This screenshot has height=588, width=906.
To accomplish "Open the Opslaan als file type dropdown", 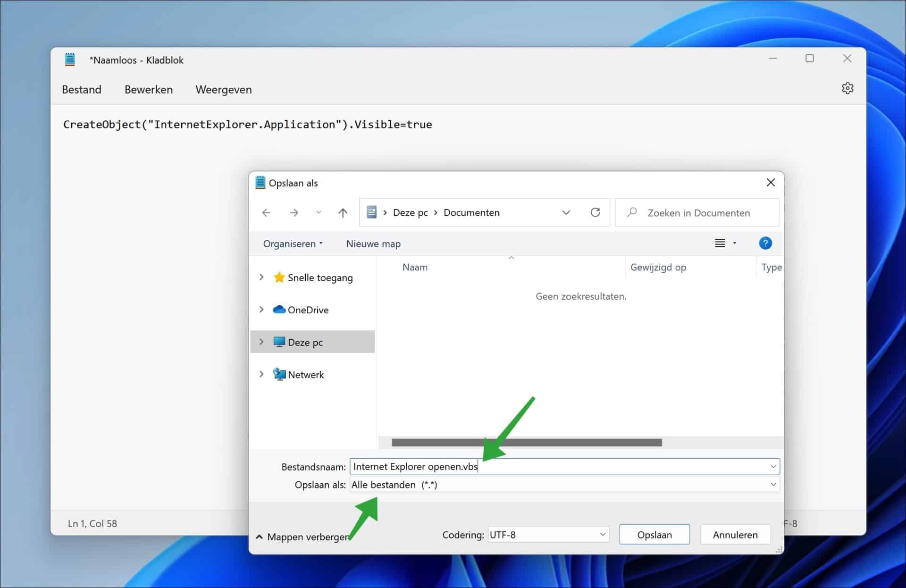I will pyautogui.click(x=772, y=484).
